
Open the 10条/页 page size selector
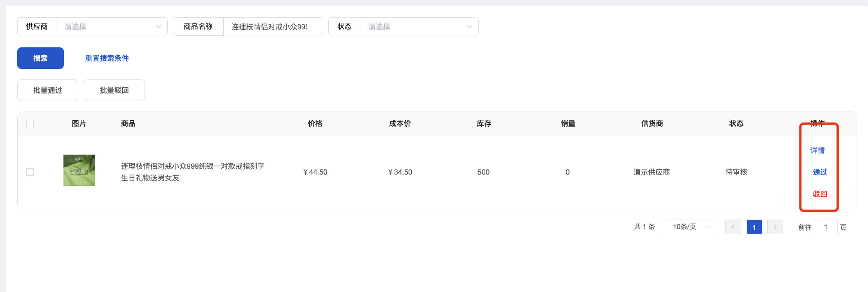(x=689, y=227)
